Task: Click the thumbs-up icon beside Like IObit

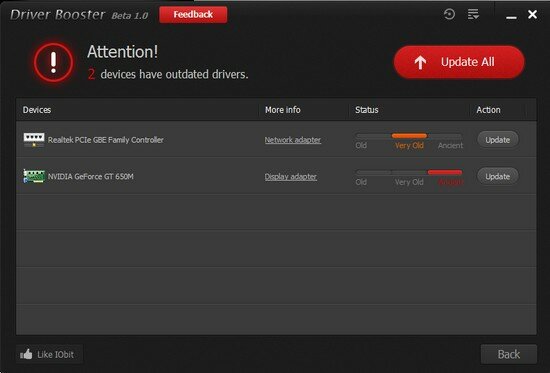Action: [26, 354]
